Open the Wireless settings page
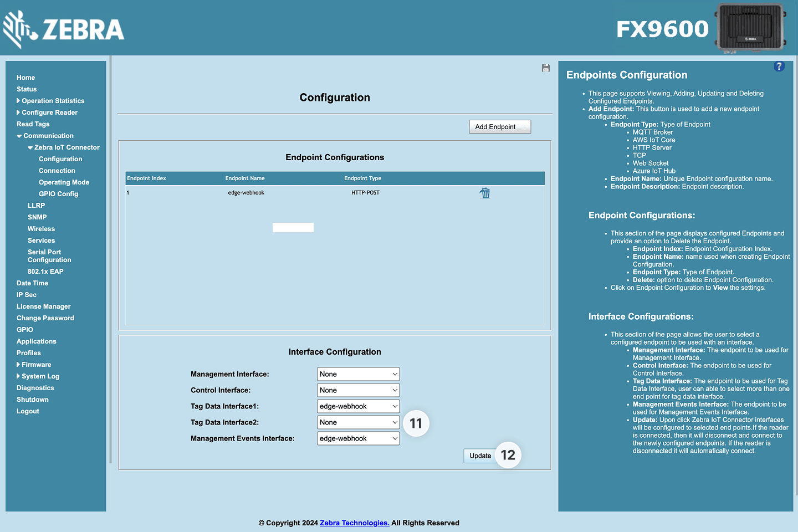This screenshot has height=532, width=798. (42, 229)
